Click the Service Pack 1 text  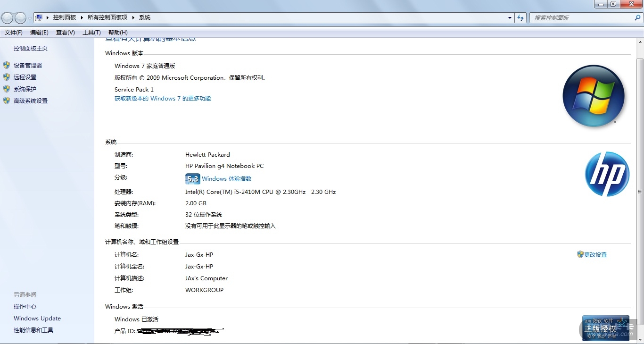pos(134,90)
